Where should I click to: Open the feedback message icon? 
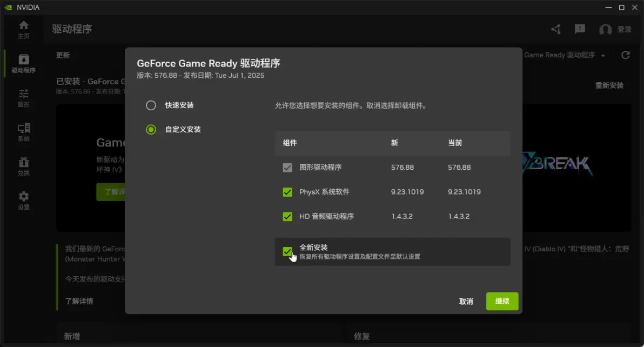click(580, 29)
